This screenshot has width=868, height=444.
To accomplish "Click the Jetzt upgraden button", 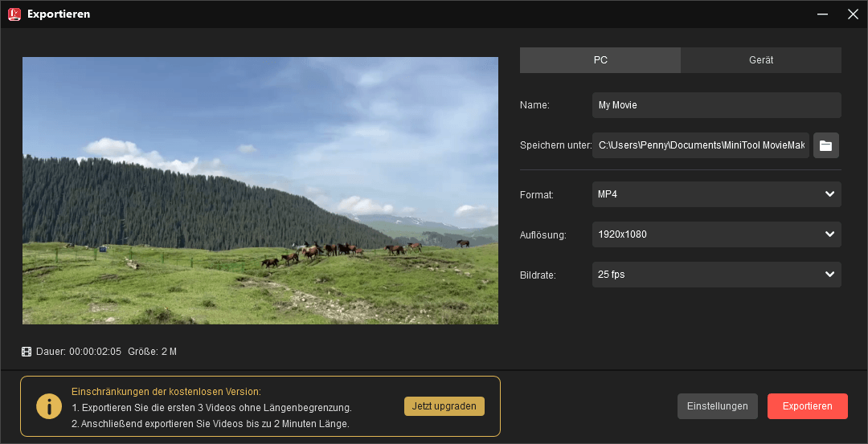I will click(444, 405).
